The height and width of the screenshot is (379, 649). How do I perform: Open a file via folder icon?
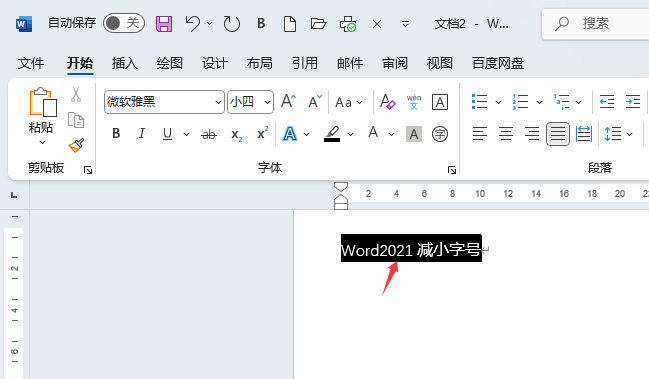(x=318, y=24)
